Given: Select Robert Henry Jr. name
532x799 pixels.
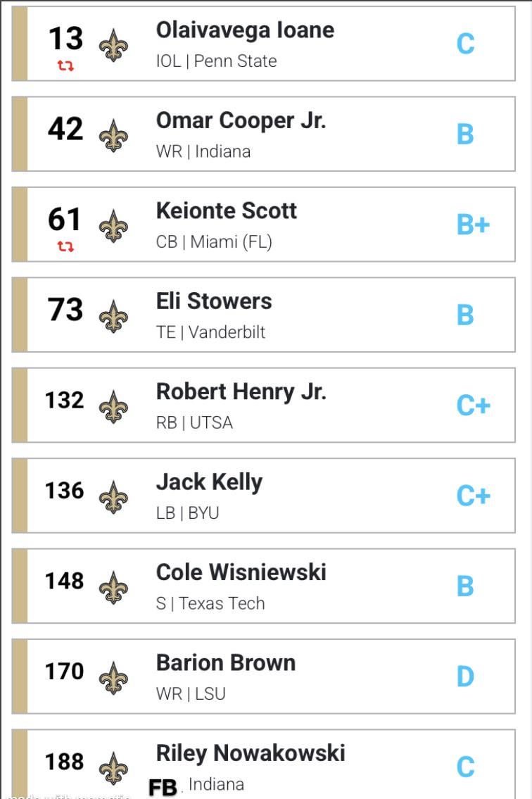Looking at the screenshot, I should (x=241, y=391).
